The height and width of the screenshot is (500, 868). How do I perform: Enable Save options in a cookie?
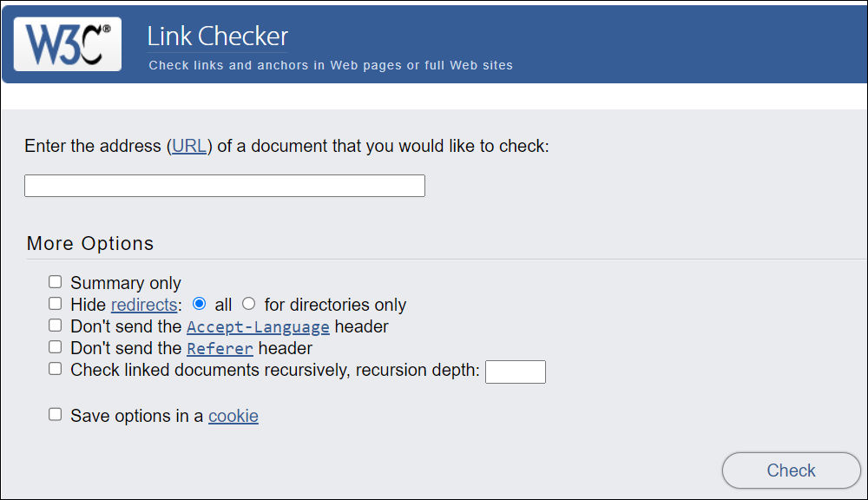[55, 414]
